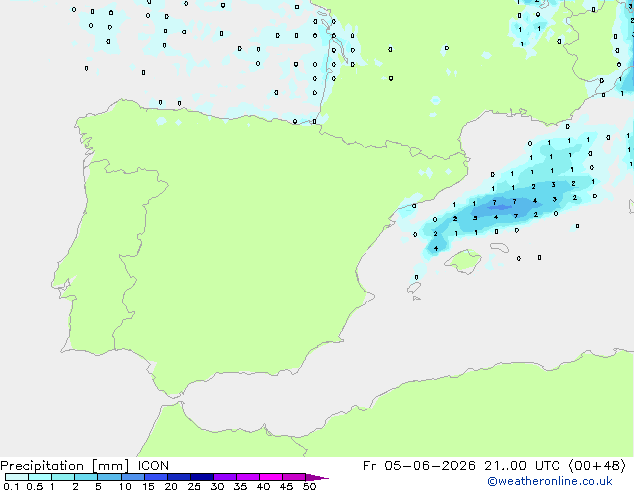The image size is (634, 490).
Task: Click the '50' legend scale label
Action: point(309,486)
